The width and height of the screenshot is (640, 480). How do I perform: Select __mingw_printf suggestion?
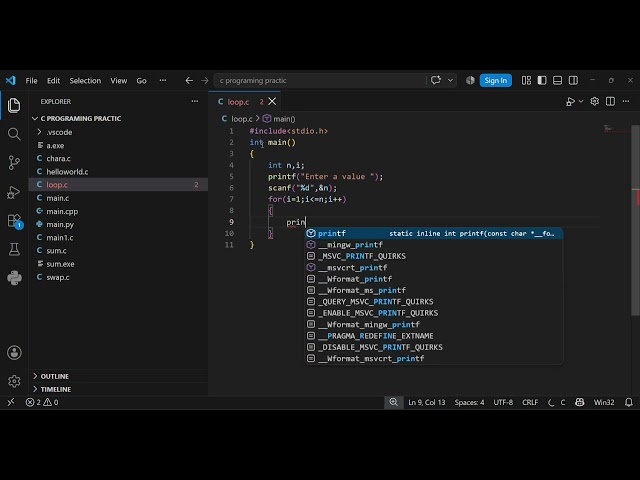434,245
